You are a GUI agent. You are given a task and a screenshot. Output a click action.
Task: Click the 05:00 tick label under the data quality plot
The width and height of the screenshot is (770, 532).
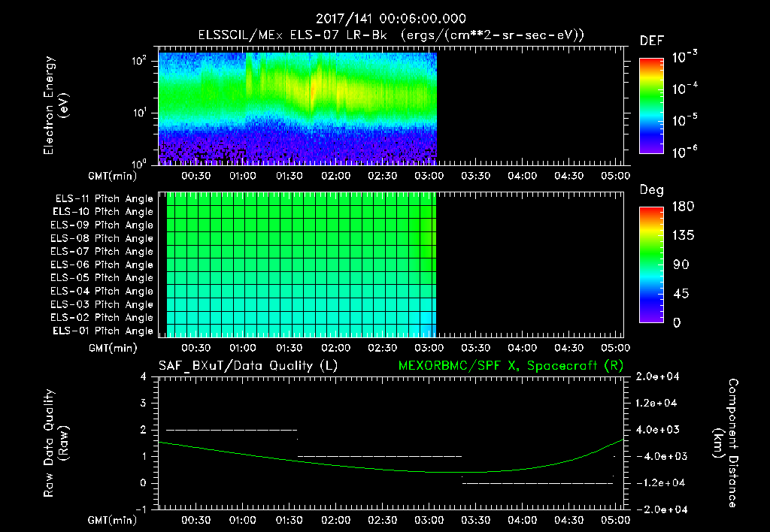pos(615,520)
